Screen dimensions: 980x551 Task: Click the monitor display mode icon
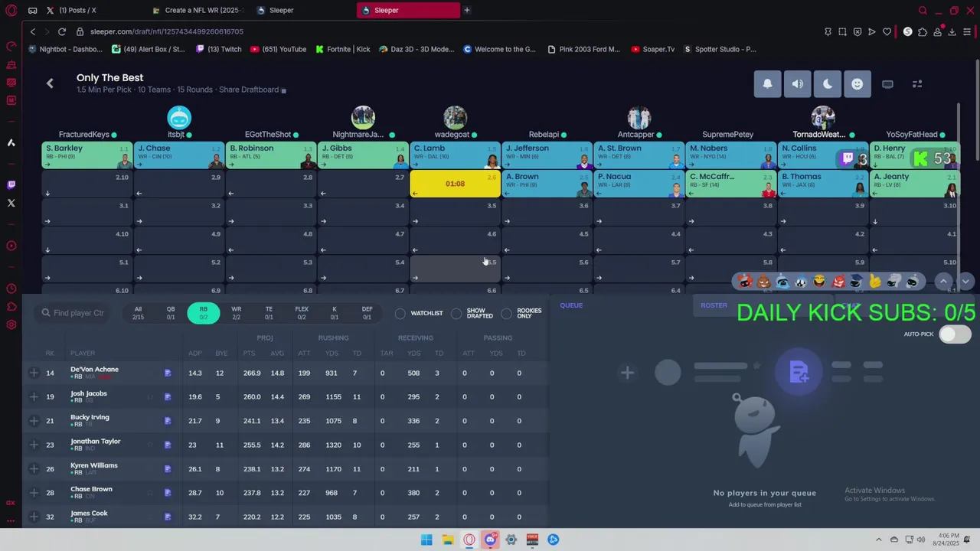pyautogui.click(x=887, y=84)
